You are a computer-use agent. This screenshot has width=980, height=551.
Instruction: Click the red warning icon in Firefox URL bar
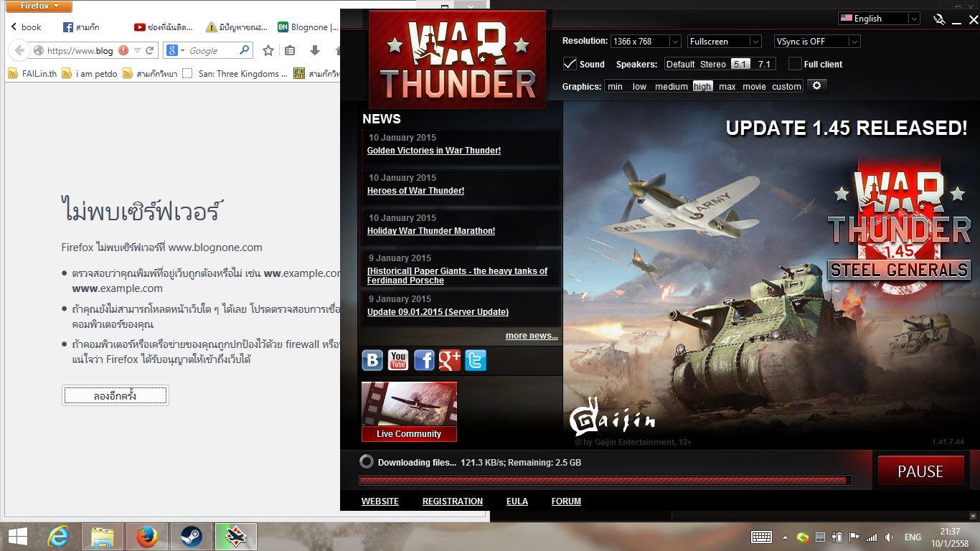pyautogui.click(x=123, y=51)
